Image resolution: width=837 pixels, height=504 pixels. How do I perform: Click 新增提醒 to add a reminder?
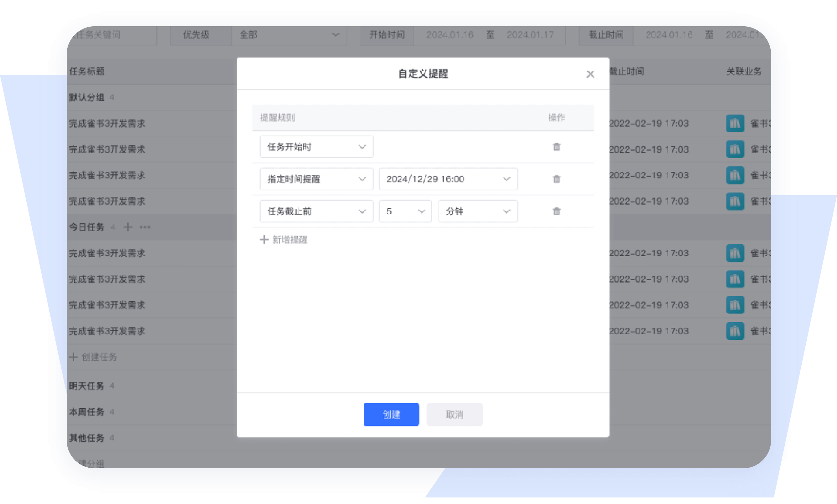[284, 240]
